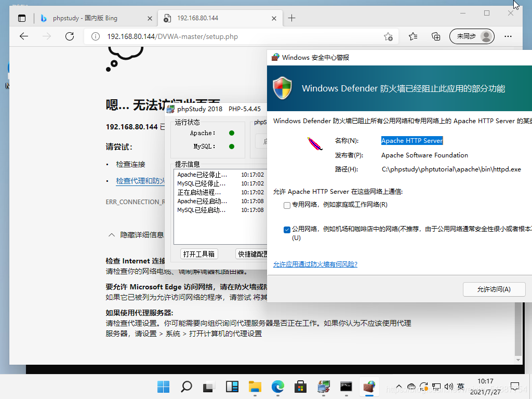Add the page to favorites with the star-plus icon

pos(388,36)
